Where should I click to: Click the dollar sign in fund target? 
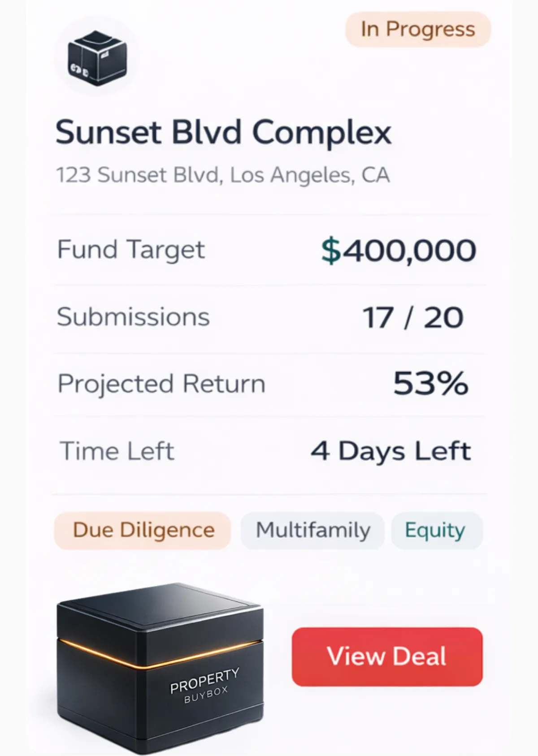[x=331, y=250]
